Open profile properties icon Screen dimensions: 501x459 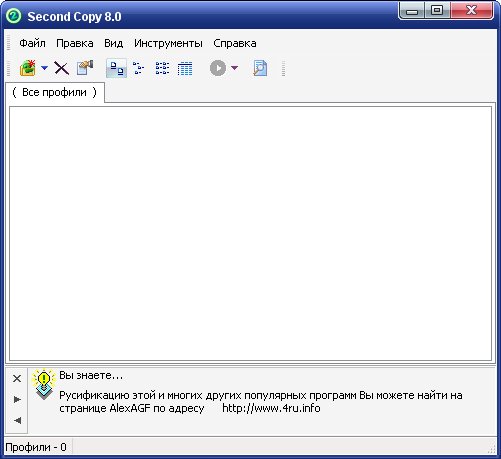pyautogui.click(x=85, y=68)
